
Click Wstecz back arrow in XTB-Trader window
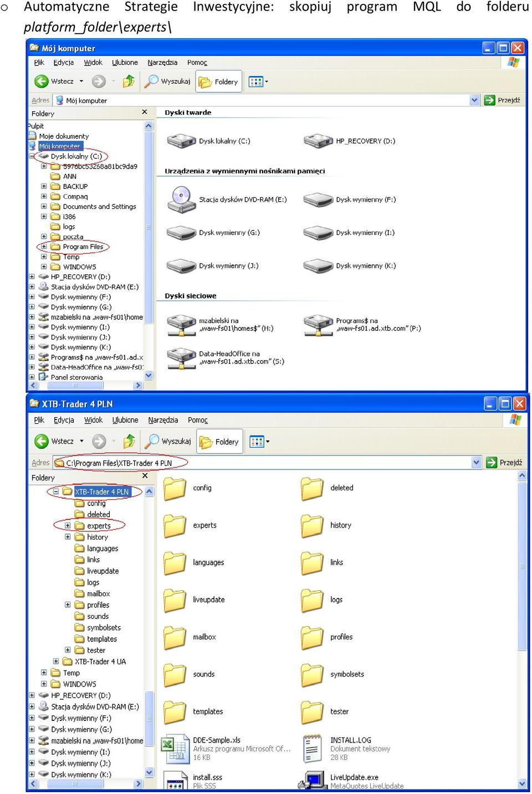42,442
